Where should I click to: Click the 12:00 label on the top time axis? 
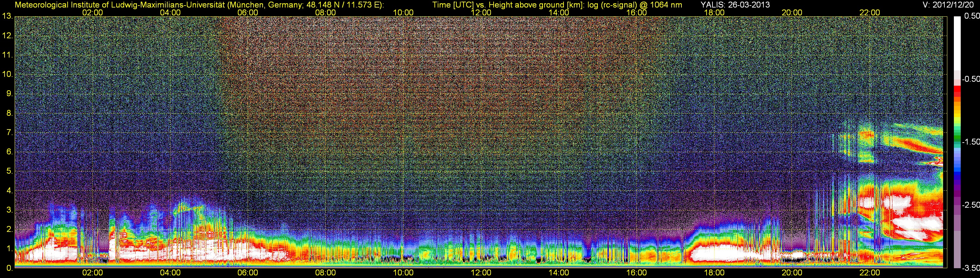point(481,12)
